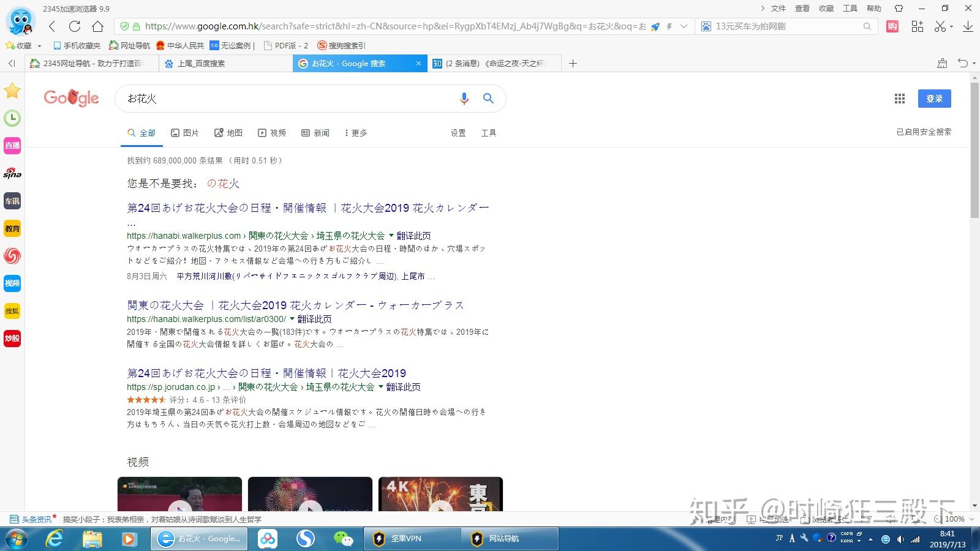Image resolution: width=980 pixels, height=551 pixels.
Task: Open a new tab with the plus icon
Action: (573, 63)
